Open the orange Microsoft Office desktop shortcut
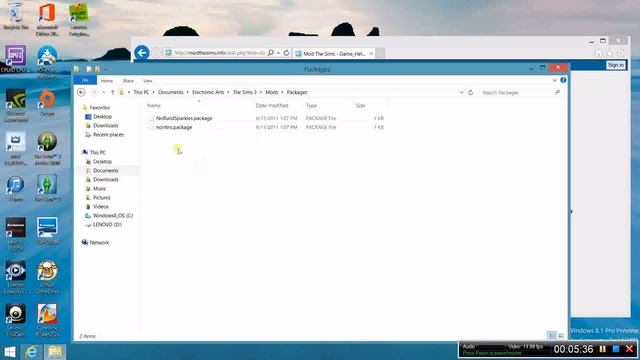640x360 pixels. pos(47,19)
